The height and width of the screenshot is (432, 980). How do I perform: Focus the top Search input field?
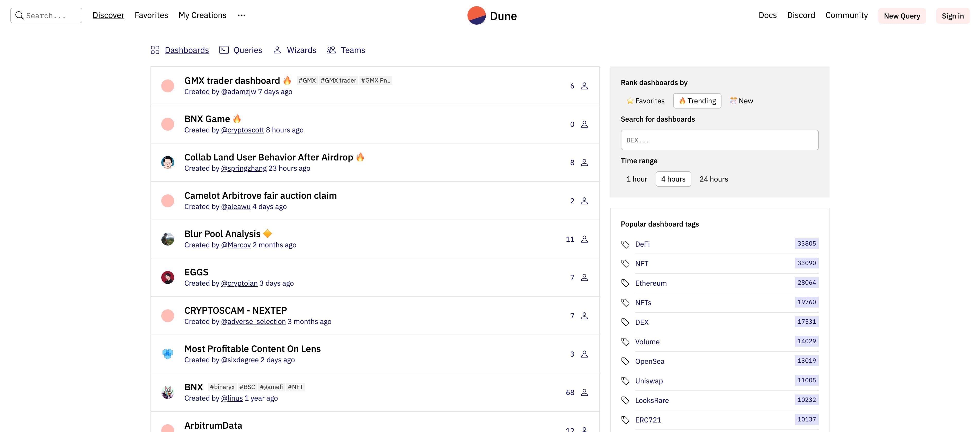point(46,16)
